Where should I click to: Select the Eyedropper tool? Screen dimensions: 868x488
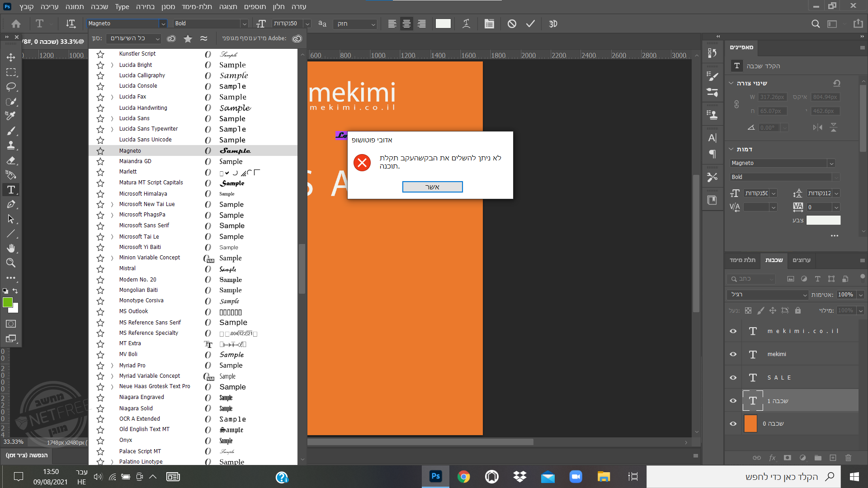coord(11,116)
